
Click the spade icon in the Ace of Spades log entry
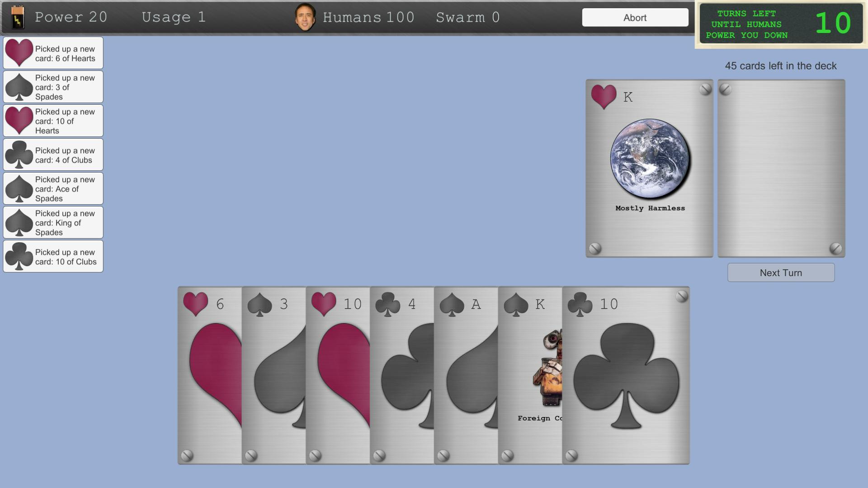pyautogui.click(x=19, y=188)
